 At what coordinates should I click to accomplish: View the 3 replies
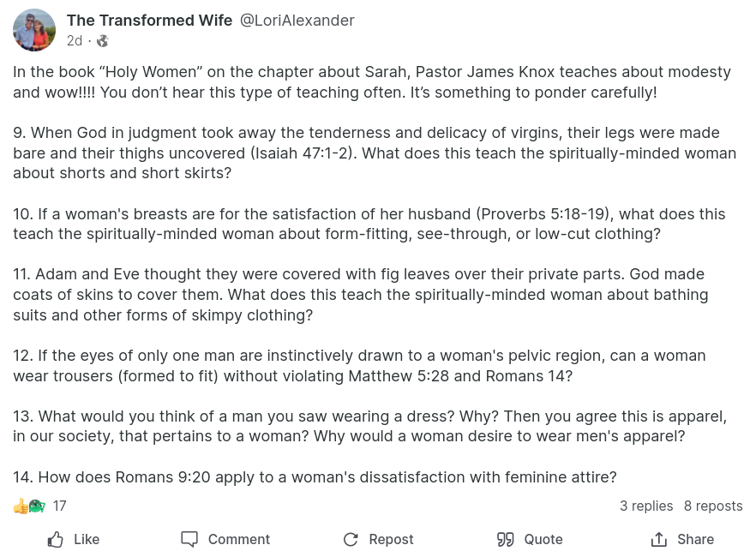tap(646, 506)
